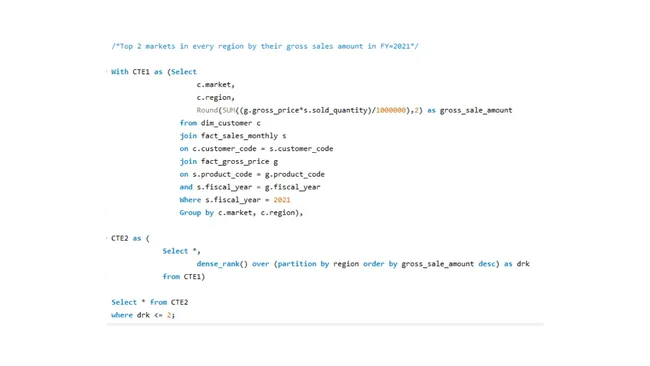Click 'on s.product_code = g.product_code' line
Image resolution: width=650 pixels, height=366 pixels.
[252, 175]
